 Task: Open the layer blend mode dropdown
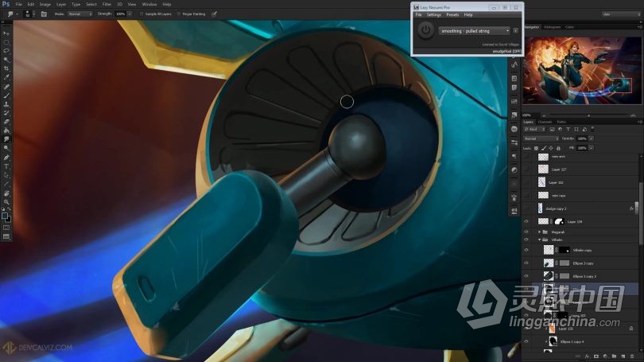pos(540,139)
